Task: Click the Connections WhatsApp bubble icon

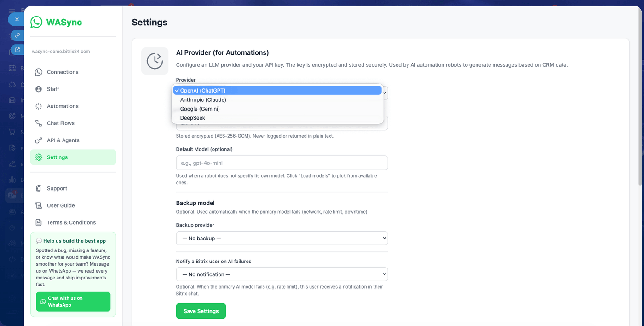Action: tap(39, 72)
